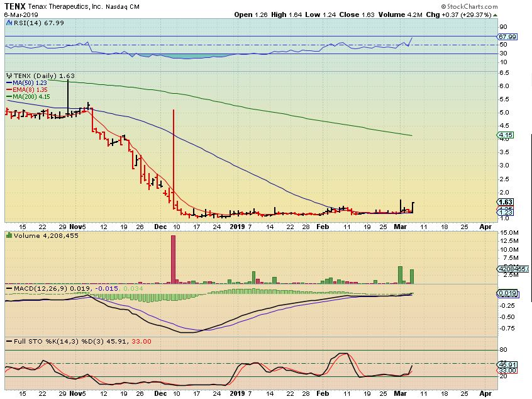This screenshot has height=399, width=532.
Task: Click the MACD histogram value 0.034
Action: pos(133,289)
